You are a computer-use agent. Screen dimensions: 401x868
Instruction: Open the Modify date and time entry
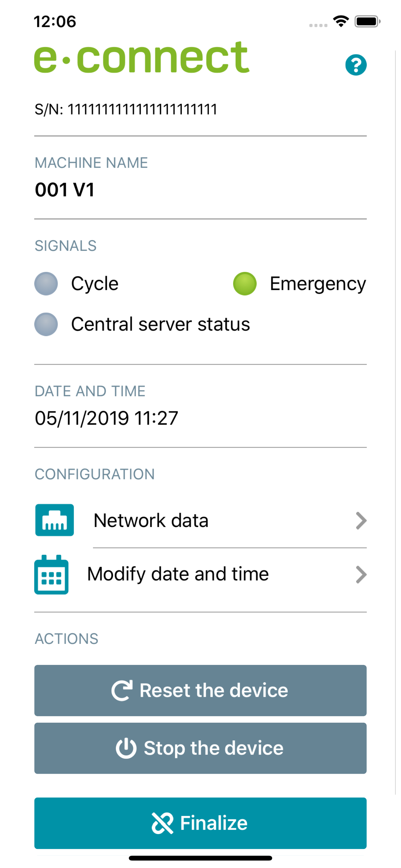point(200,574)
